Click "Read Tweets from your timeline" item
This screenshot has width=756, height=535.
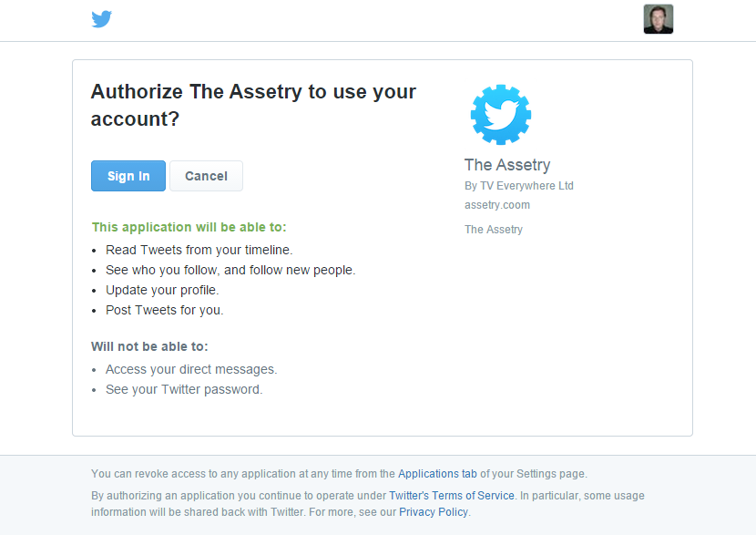coord(199,250)
